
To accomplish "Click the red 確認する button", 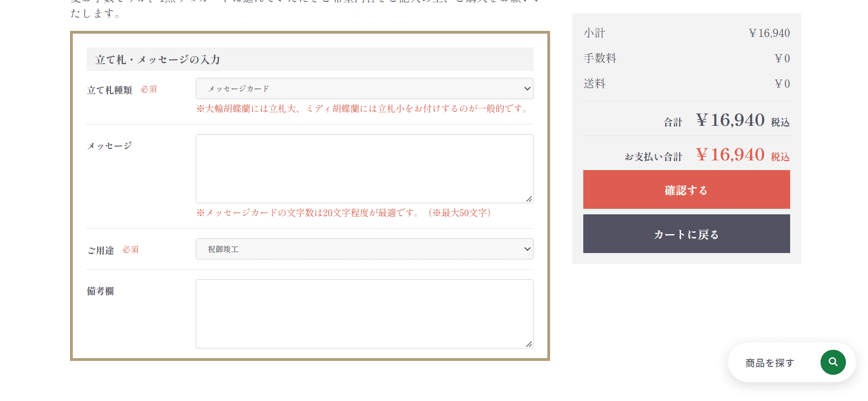I will (x=686, y=189).
